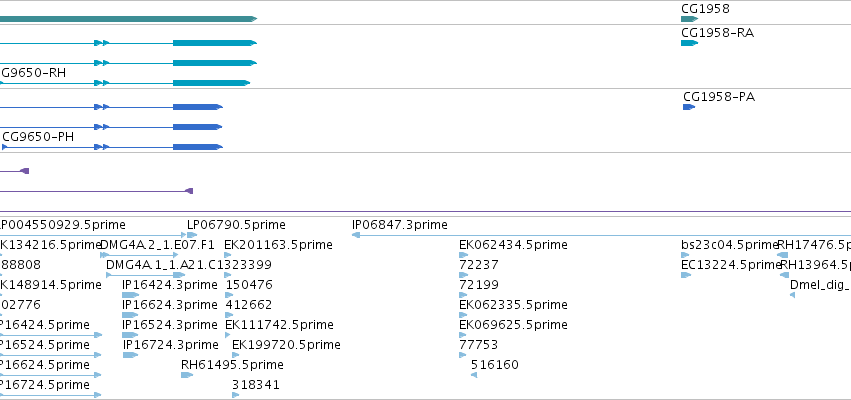Select the LP06790.5prime EST feature

[x=192, y=235]
